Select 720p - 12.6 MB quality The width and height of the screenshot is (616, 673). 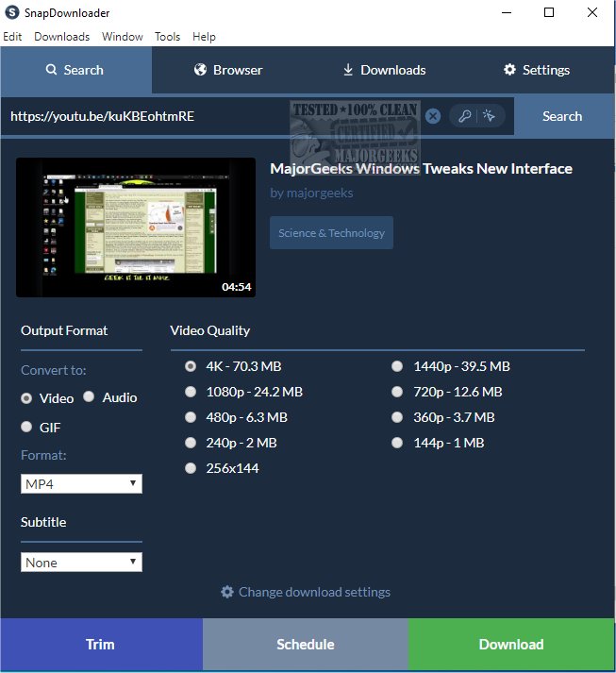pos(397,392)
